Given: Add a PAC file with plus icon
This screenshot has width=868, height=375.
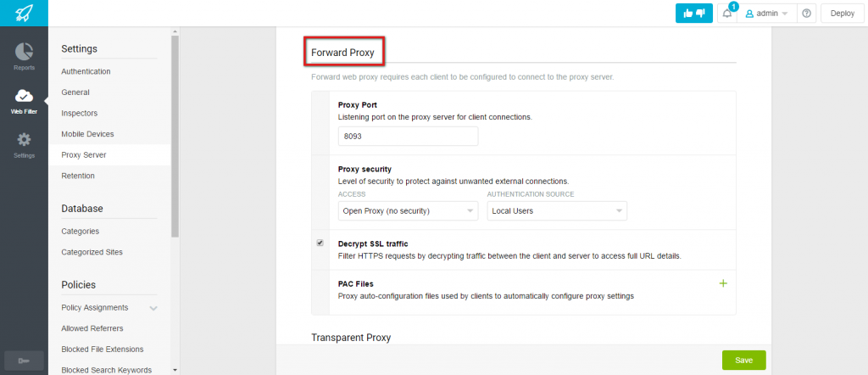Looking at the screenshot, I should pos(722,283).
